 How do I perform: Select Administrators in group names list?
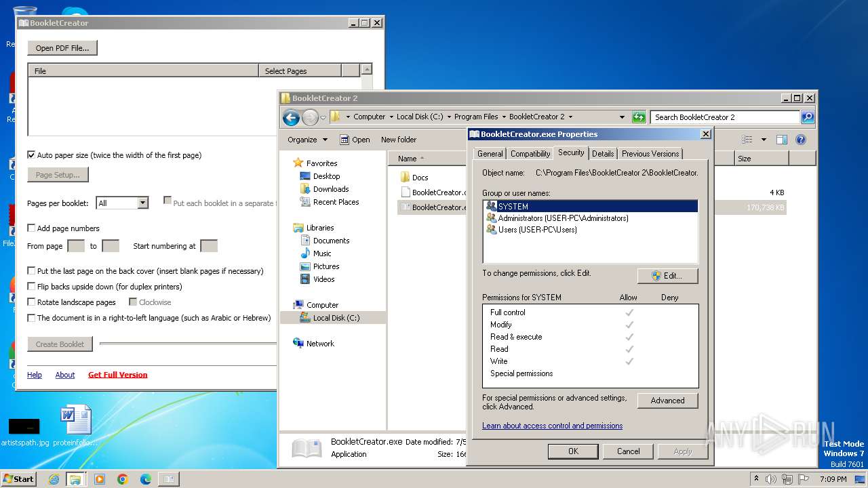pos(557,218)
